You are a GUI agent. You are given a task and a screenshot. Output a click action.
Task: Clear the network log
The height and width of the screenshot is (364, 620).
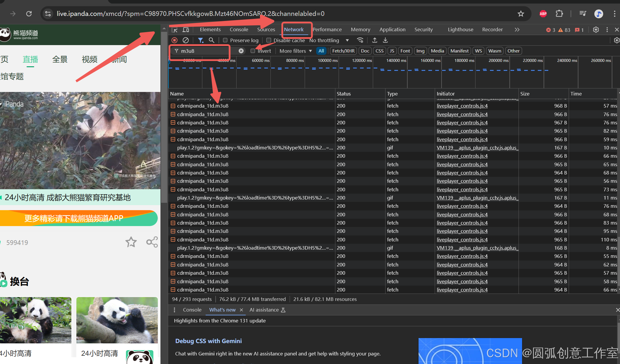click(186, 40)
